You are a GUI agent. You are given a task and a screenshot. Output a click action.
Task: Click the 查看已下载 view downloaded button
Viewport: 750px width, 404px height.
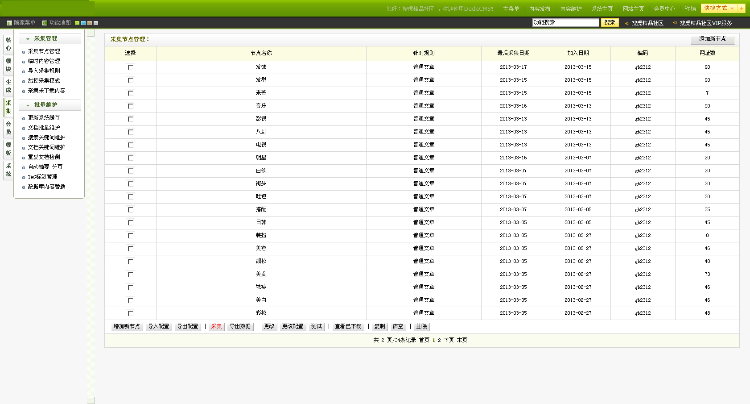[x=348, y=327]
